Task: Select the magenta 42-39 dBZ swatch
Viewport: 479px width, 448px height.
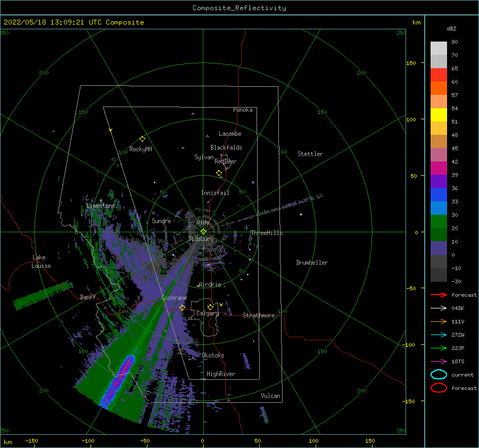Action: point(439,168)
